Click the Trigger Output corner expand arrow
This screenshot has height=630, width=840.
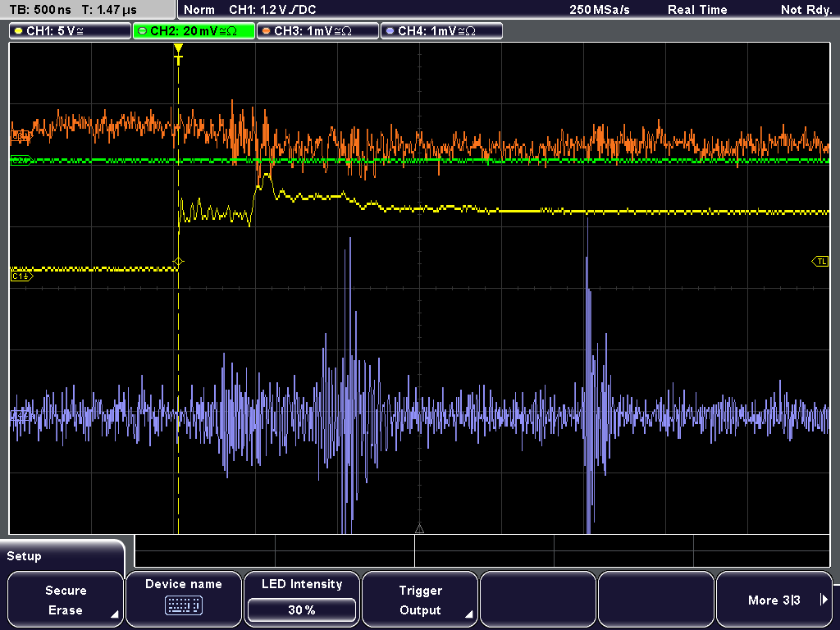click(x=468, y=614)
